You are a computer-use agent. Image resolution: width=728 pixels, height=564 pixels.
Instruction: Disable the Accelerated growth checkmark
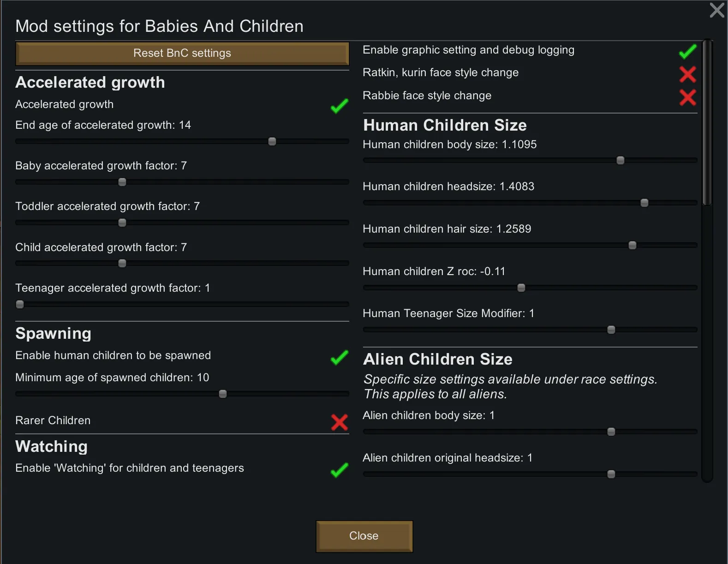tap(339, 106)
